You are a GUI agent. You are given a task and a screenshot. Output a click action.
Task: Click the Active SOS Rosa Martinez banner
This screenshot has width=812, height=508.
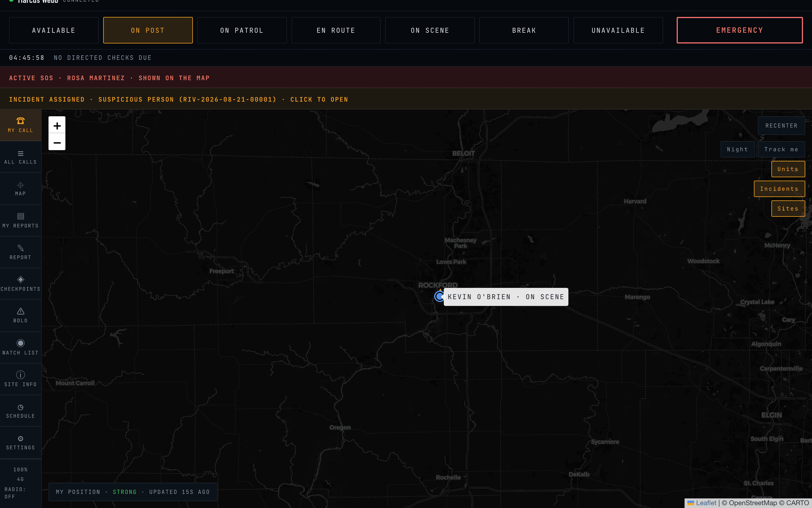pos(406,78)
